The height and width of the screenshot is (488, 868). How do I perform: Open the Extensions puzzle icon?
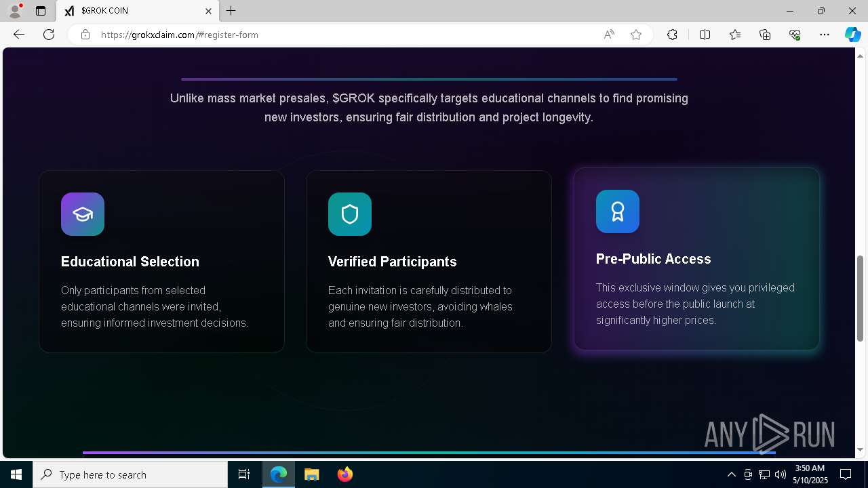pyautogui.click(x=672, y=35)
